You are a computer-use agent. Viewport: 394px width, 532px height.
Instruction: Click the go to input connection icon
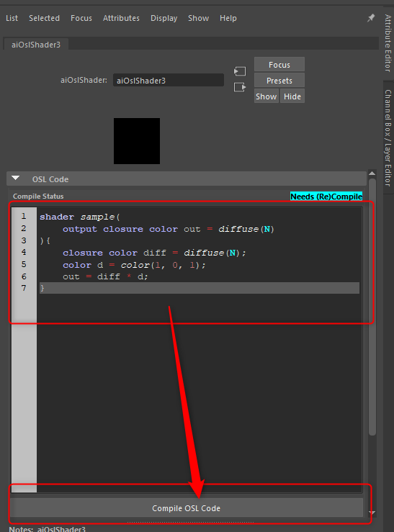240,71
